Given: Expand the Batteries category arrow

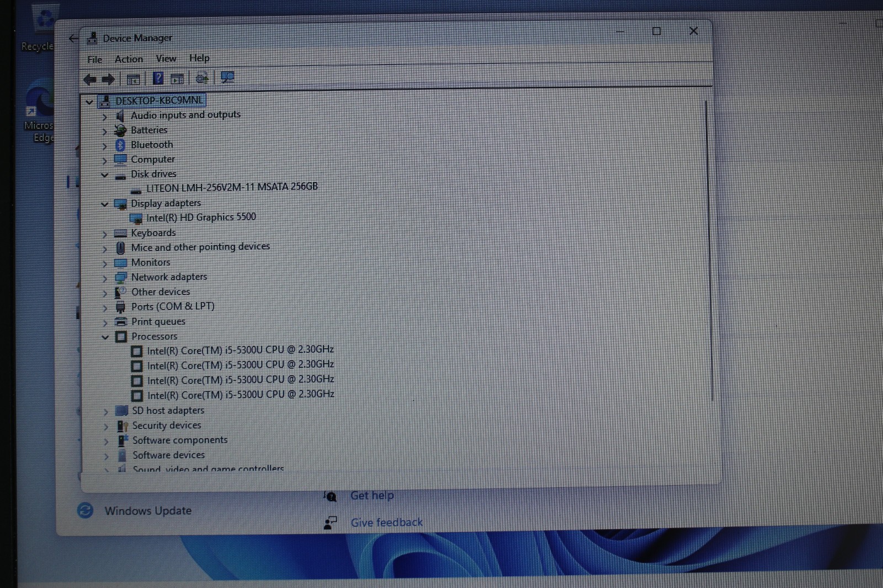Looking at the screenshot, I should coord(104,131).
